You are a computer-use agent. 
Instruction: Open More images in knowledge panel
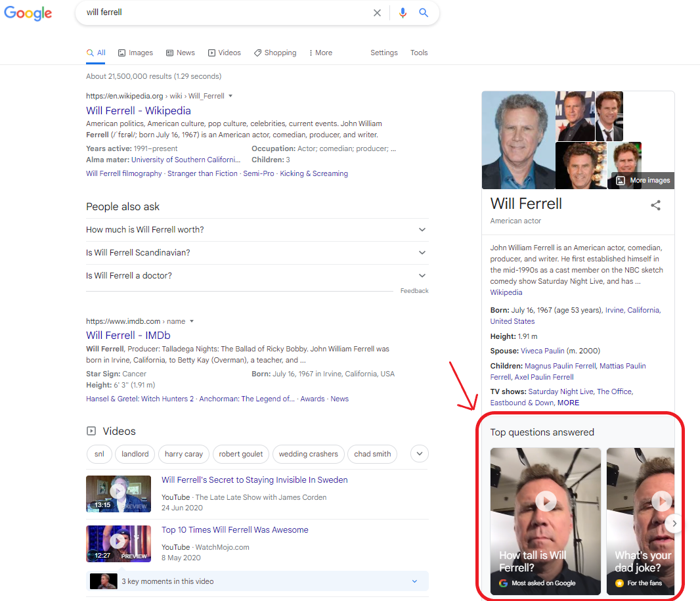pos(644,181)
